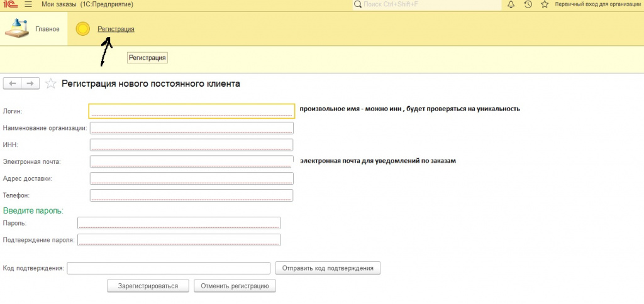This screenshot has height=304, width=644.
Task: Click the yellow circle Registration icon
Action: 82,29
